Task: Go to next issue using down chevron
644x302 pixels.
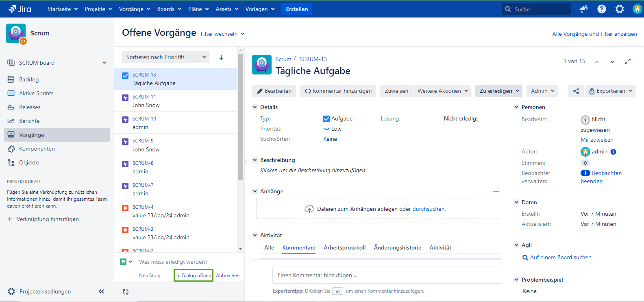Action: (x=612, y=61)
